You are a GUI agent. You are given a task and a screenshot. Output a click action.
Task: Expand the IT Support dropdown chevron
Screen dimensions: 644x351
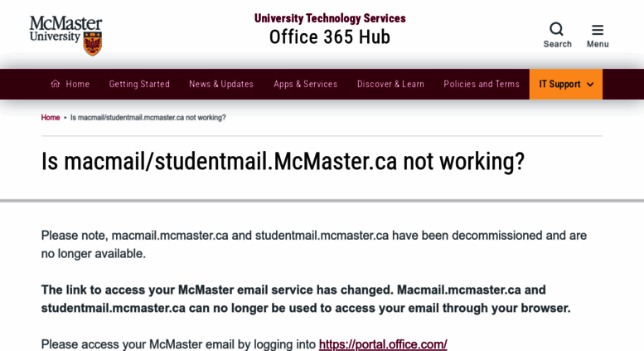pyautogui.click(x=590, y=85)
